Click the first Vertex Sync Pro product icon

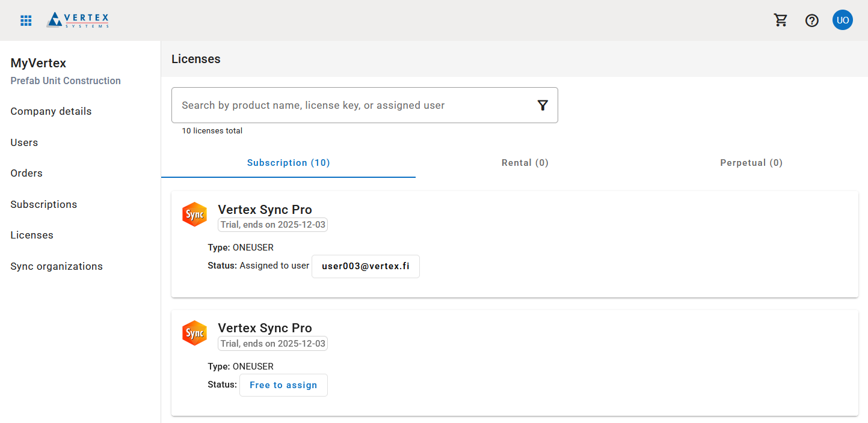[194, 215]
